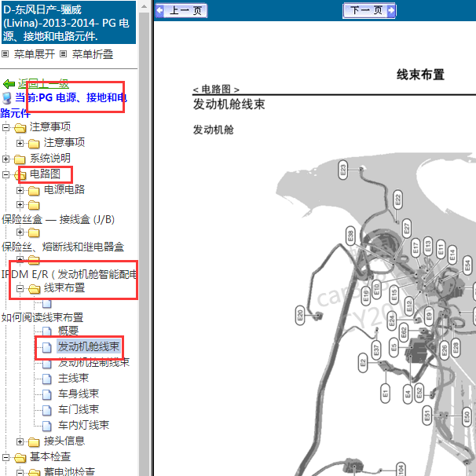476x476 pixels.
Task: Click the 上一页 previous page button
Action: (181, 11)
